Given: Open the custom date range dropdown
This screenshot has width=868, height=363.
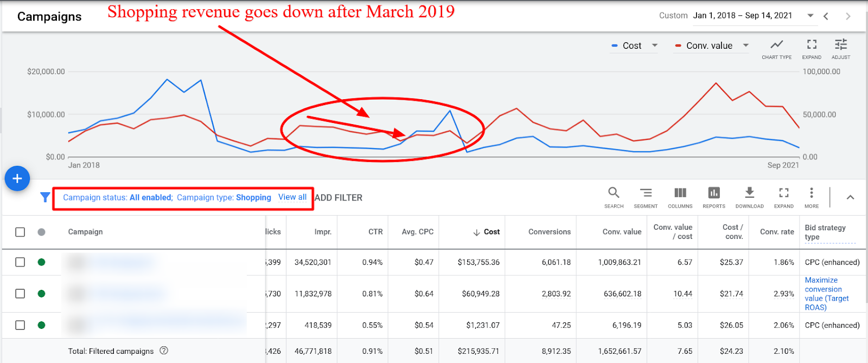Looking at the screenshot, I should (810, 16).
